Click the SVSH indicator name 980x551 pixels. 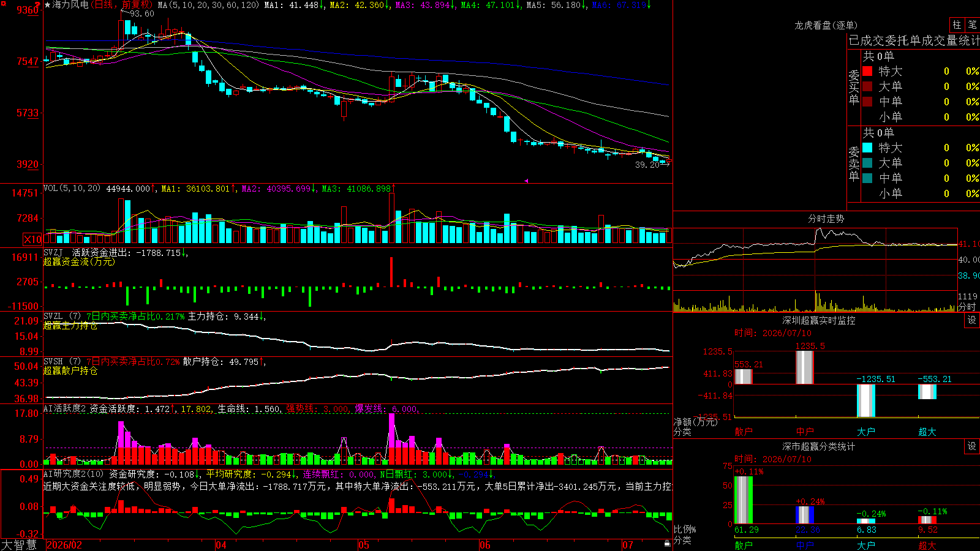[53, 362]
